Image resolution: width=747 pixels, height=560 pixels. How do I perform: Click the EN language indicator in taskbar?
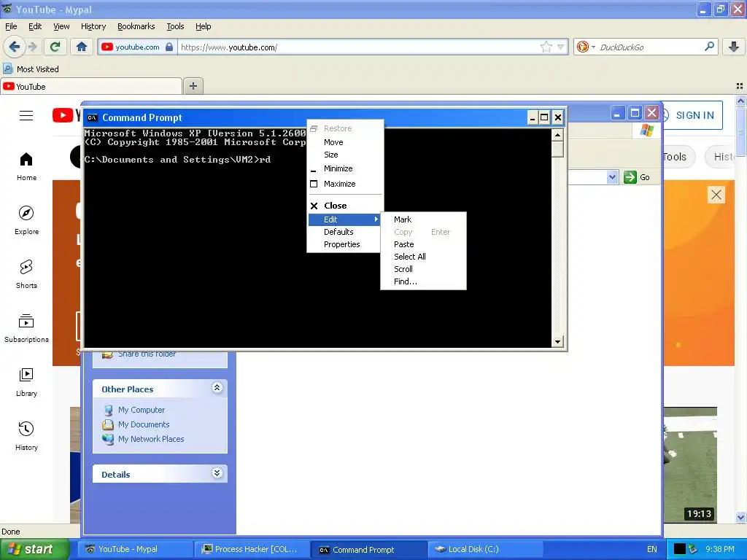click(x=651, y=549)
